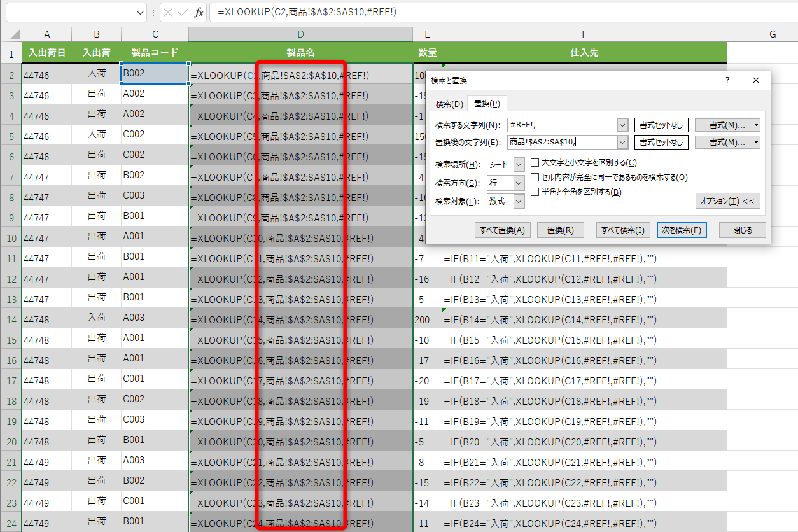
Task: Select column E header
Action: click(x=427, y=34)
